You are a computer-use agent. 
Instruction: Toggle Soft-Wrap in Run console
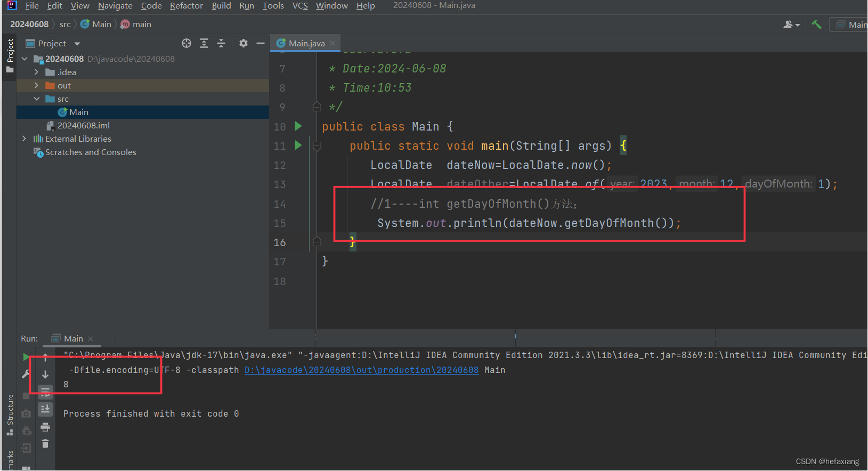pos(45,392)
